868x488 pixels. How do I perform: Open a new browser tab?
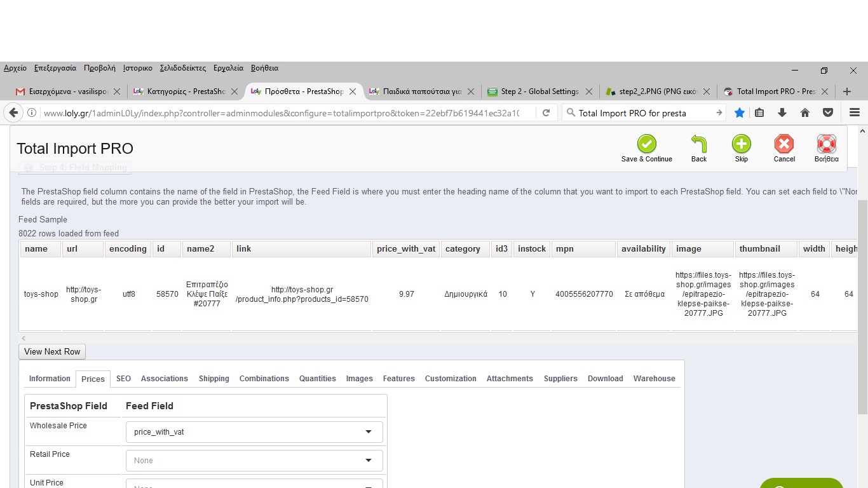coord(847,91)
